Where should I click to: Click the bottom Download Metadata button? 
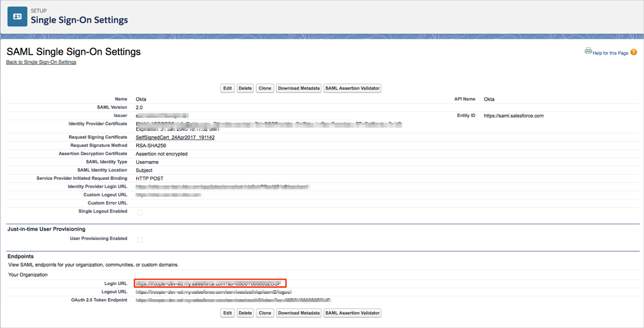pyautogui.click(x=298, y=313)
